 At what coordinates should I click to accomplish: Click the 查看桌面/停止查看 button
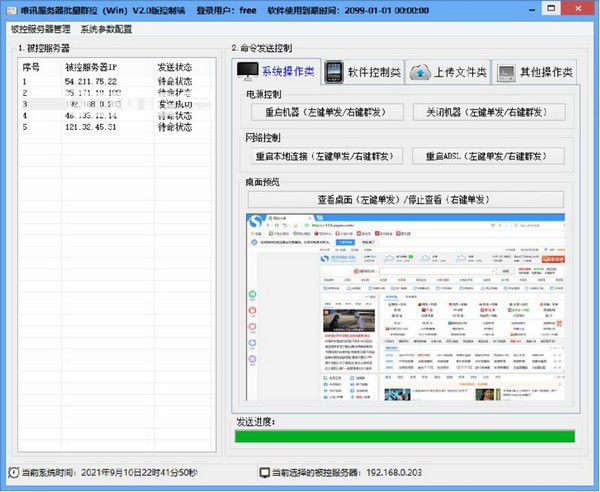point(406,200)
